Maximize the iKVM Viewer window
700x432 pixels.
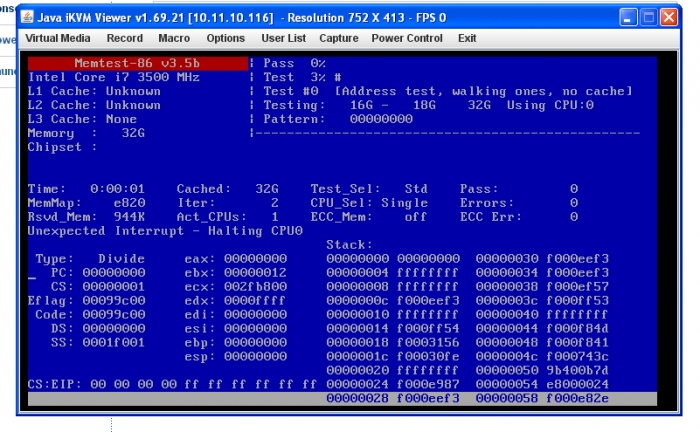[x=651, y=18]
